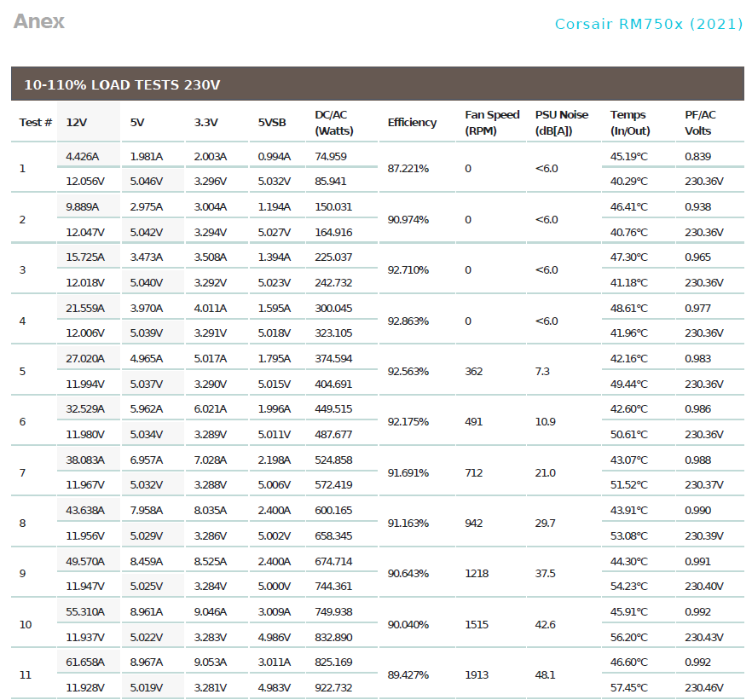The width and height of the screenshot is (752, 700).
Task: Click the 21.0 noise value
Action: coord(546,473)
